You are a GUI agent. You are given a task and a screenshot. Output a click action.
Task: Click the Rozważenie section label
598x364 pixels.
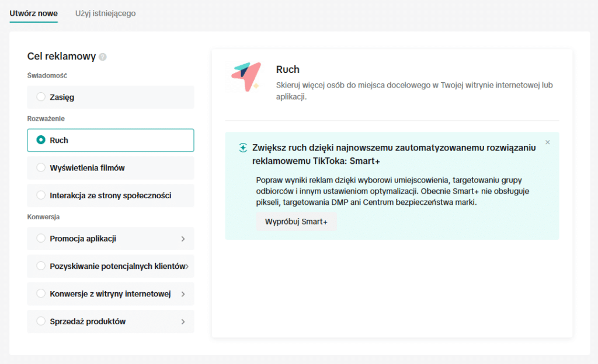pyautogui.click(x=46, y=118)
